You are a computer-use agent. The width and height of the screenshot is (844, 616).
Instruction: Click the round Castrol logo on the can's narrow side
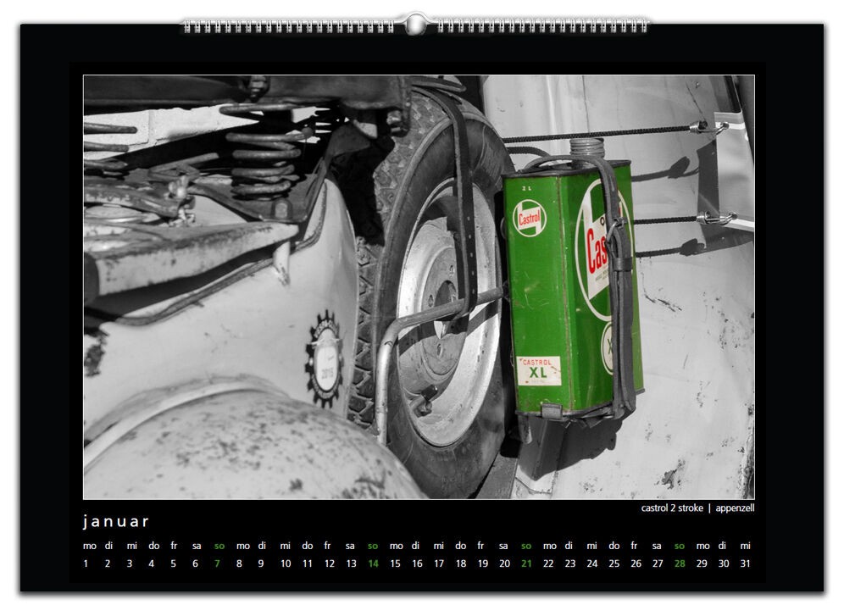click(530, 219)
